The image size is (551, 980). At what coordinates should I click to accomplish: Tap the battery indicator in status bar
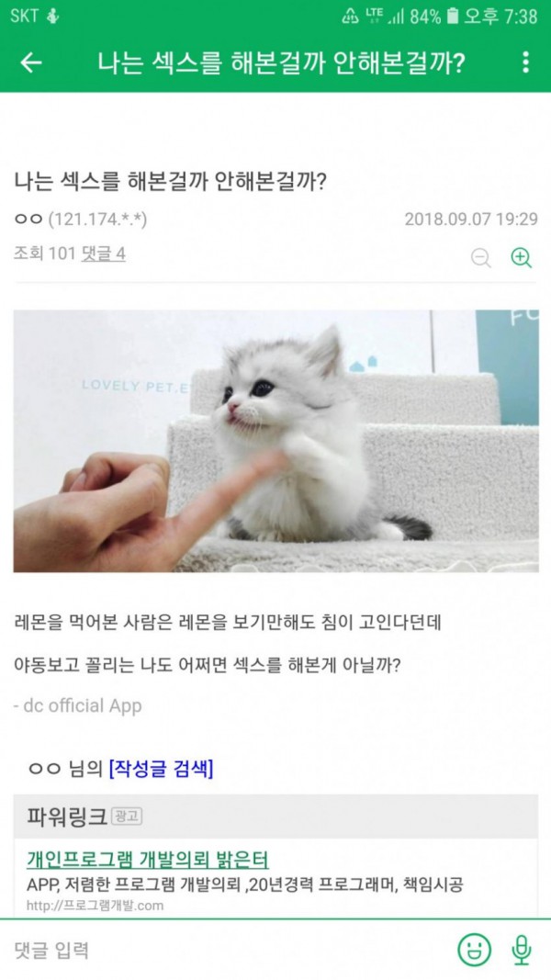(x=453, y=17)
